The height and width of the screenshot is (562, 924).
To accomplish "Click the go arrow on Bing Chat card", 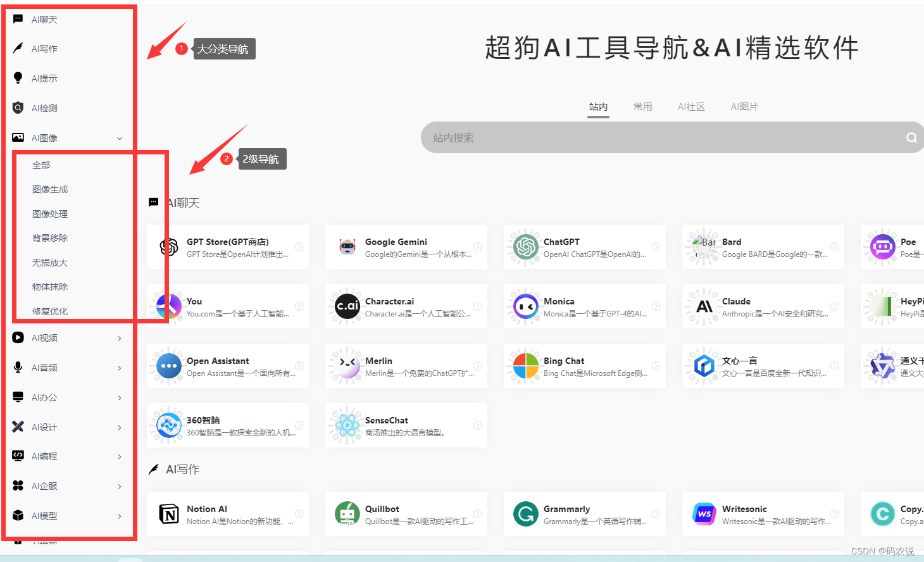I will pyautogui.click(x=656, y=366).
